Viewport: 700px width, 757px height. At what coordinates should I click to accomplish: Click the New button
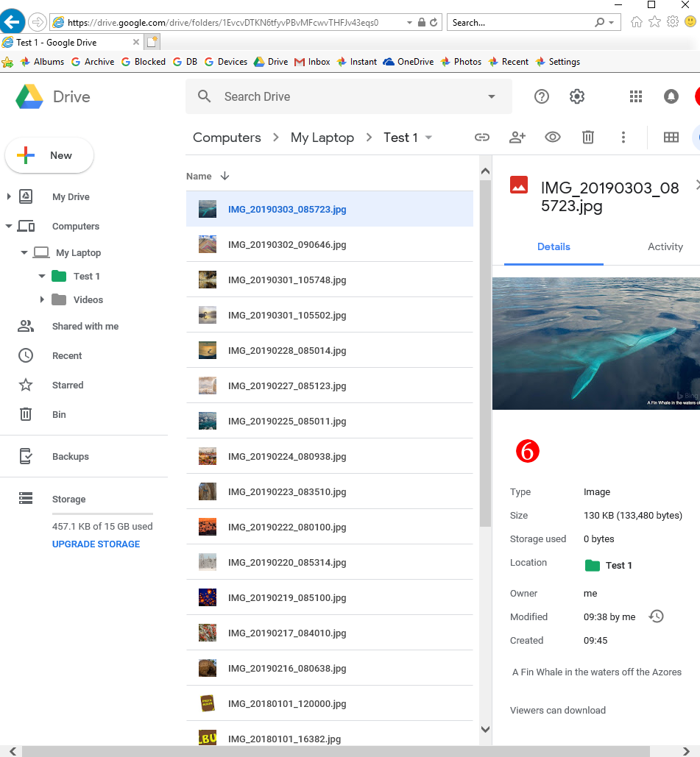click(49, 155)
